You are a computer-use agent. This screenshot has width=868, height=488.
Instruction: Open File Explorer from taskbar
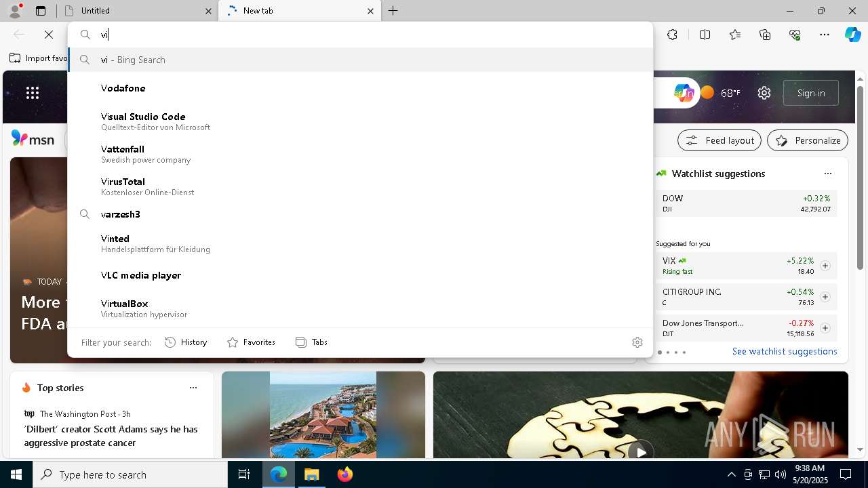tap(312, 474)
